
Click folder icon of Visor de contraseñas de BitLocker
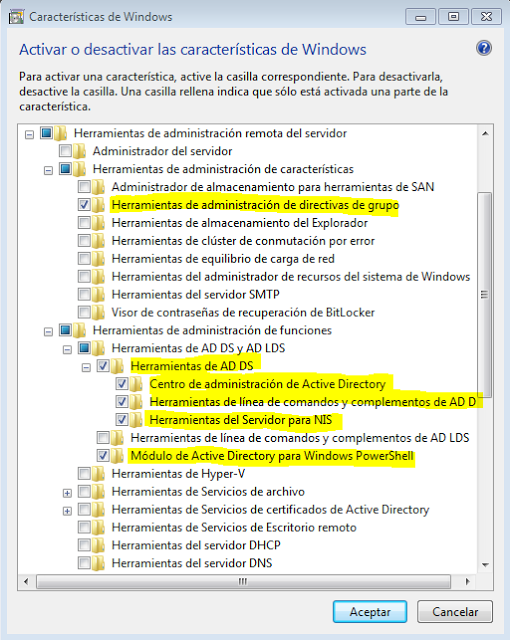click(98, 312)
